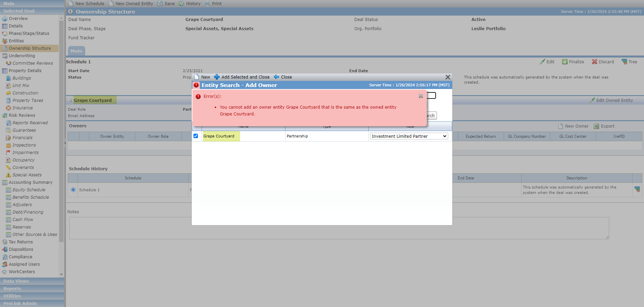Open Property Taxes in the sidebar
This screenshot has width=644, height=307.
click(28, 101)
